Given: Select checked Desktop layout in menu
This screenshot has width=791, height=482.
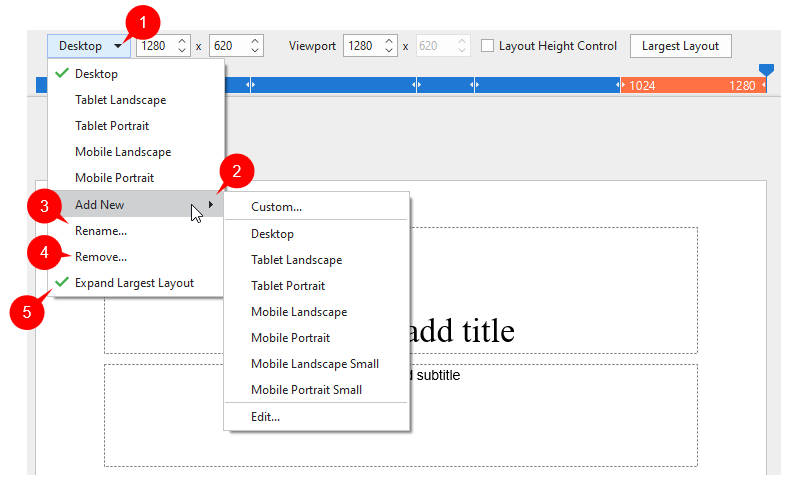Looking at the screenshot, I should (x=96, y=74).
